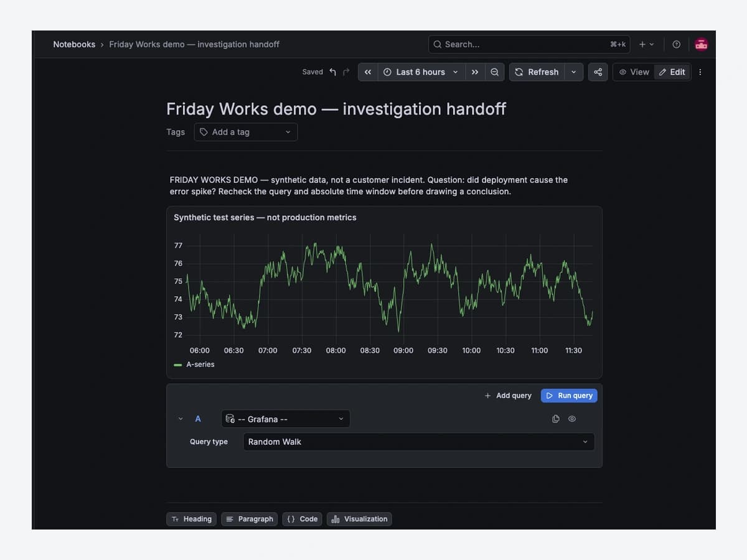Click the Saved status label
This screenshot has width=747, height=560.
pos(312,72)
